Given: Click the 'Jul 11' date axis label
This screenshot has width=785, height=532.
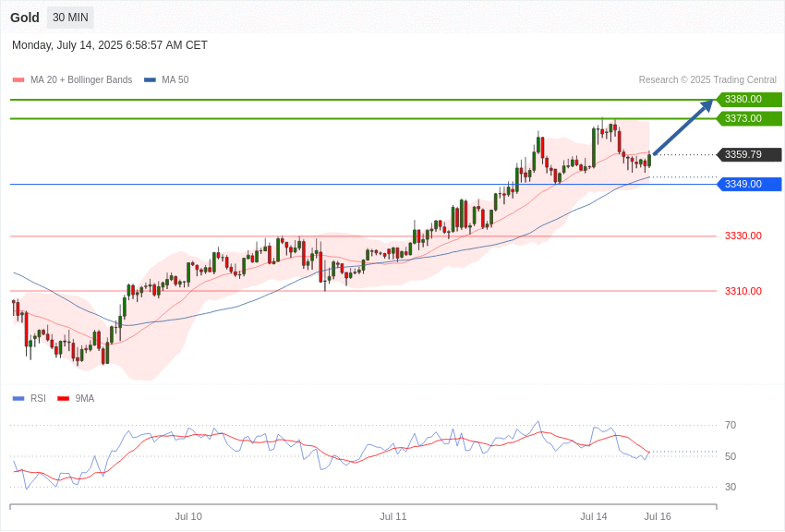Looking at the screenshot, I should pos(393,516).
